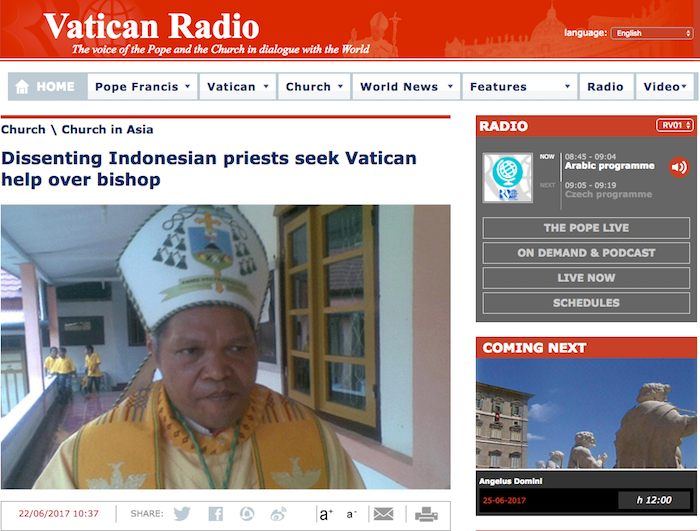Image resolution: width=700 pixels, height=531 pixels.
Task: Click the article date 22/06/2017 10:37
Action: coord(58,514)
